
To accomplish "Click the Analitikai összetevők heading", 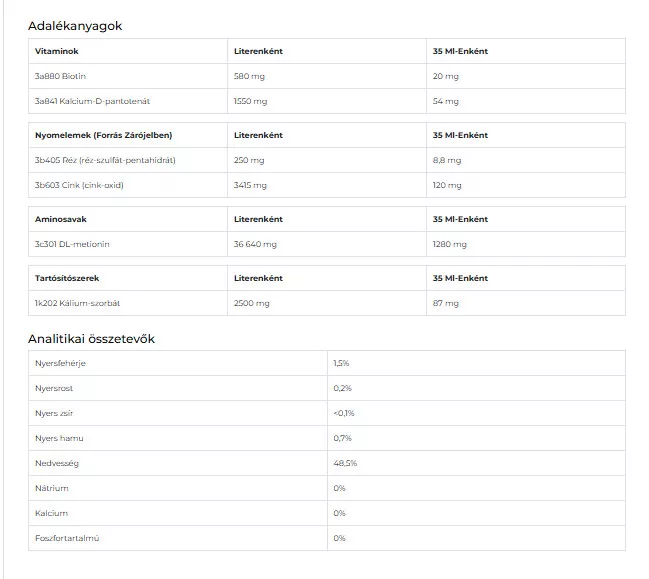I will [91, 339].
